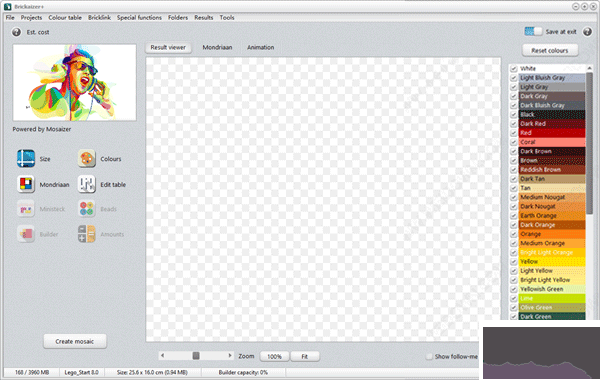Set zoom to 100% button
This screenshot has height=380, width=600.
tap(274, 356)
